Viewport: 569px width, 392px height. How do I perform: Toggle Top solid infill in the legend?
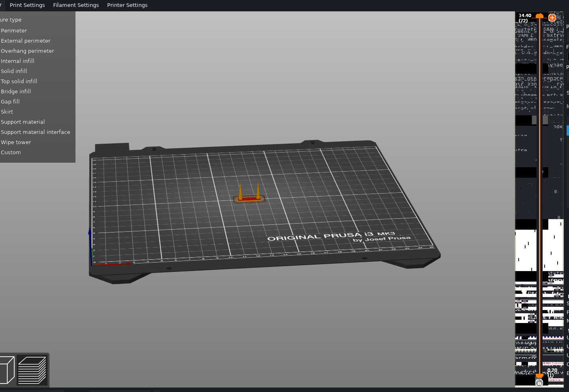coord(19,82)
